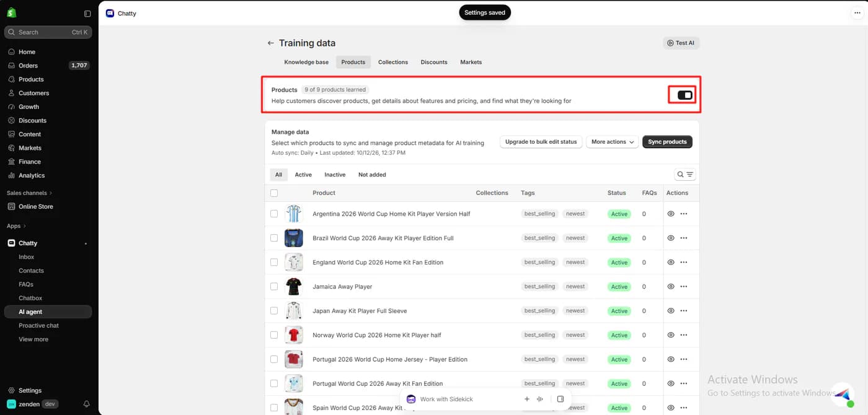This screenshot has width=868, height=415.
Task: Expand the Sales channels section
Action: coord(29,193)
